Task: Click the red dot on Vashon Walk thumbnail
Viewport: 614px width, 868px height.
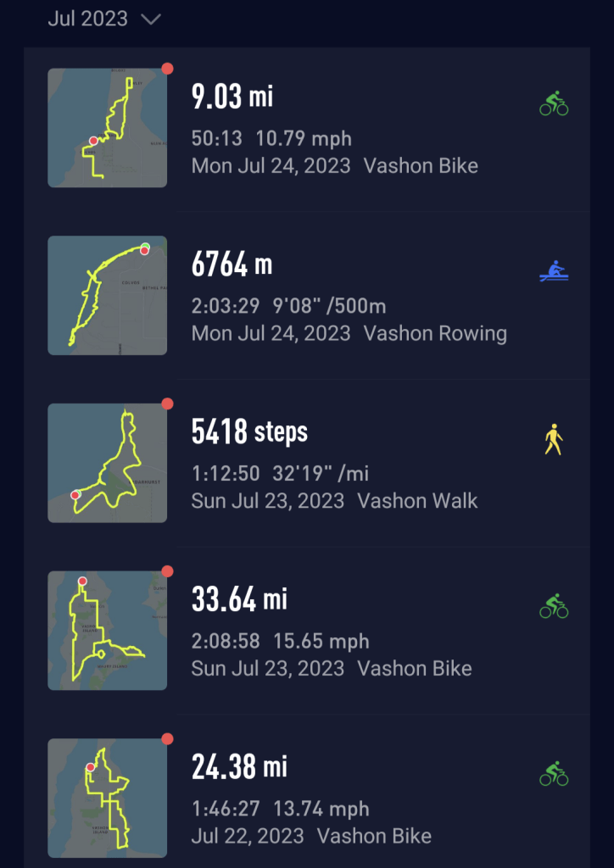Action: point(167,403)
